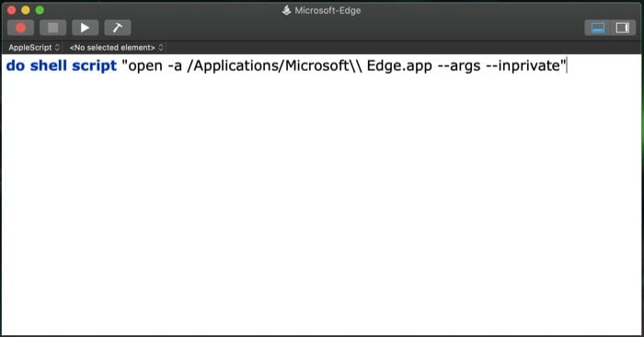
Task: Open the AppleScript language dropdown
Action: 34,48
